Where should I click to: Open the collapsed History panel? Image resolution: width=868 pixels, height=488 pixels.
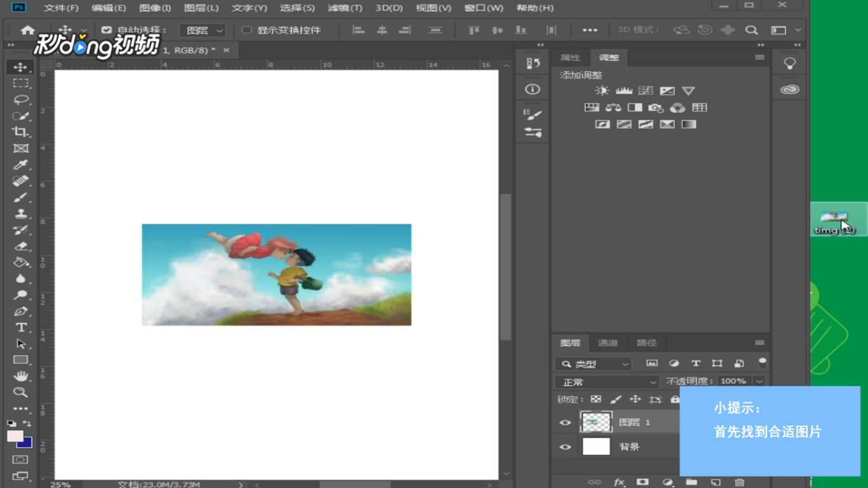coord(532,63)
